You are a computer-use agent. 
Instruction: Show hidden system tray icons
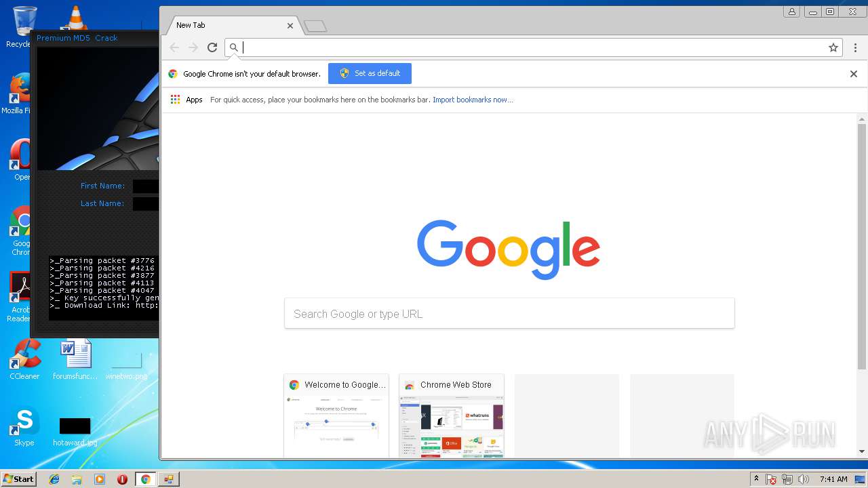[x=756, y=479]
